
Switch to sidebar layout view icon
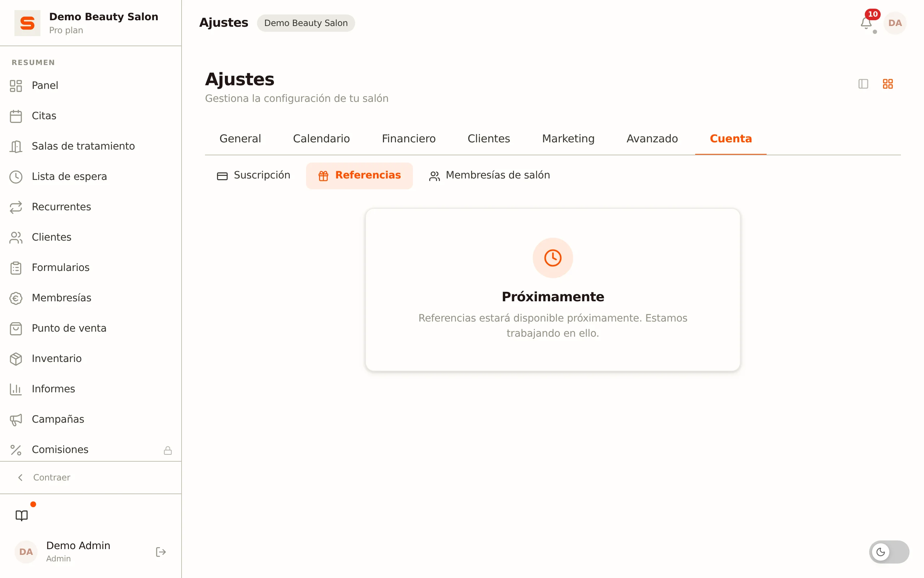pyautogui.click(x=863, y=84)
